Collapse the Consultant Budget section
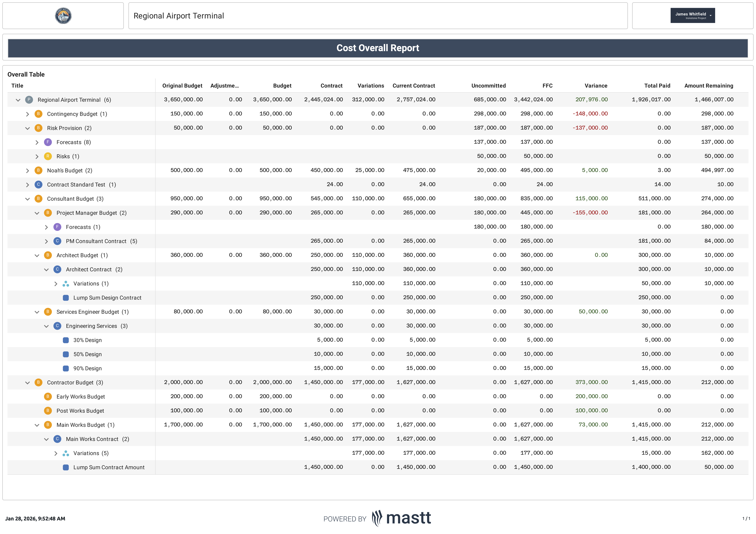This screenshot has height=534, width=756. pyautogui.click(x=28, y=199)
